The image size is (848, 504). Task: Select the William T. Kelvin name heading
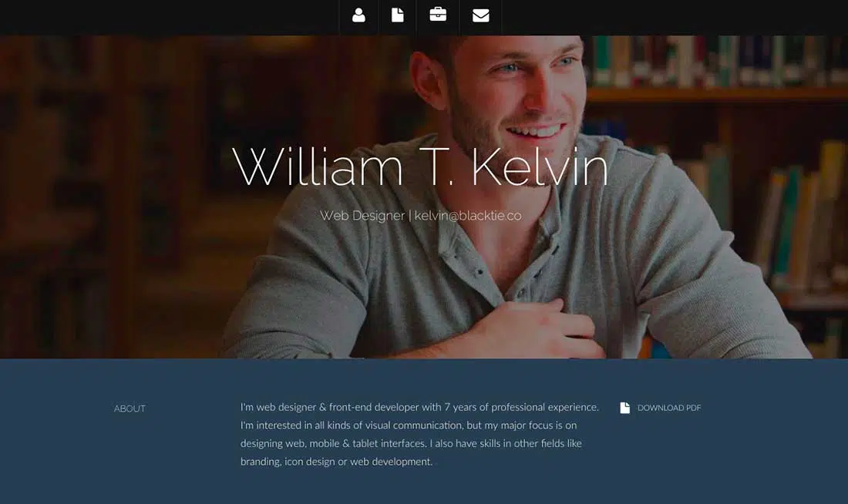[420, 166]
